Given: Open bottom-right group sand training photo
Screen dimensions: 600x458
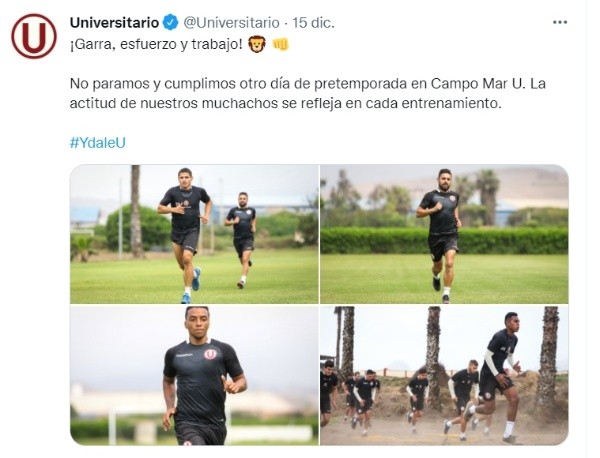Looking at the screenshot, I should pos(444,375).
